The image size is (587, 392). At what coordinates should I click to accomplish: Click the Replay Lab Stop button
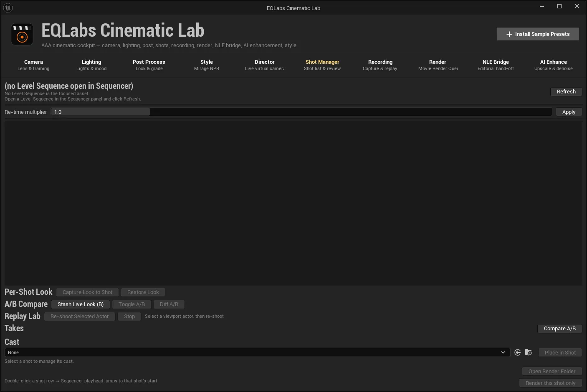click(129, 317)
